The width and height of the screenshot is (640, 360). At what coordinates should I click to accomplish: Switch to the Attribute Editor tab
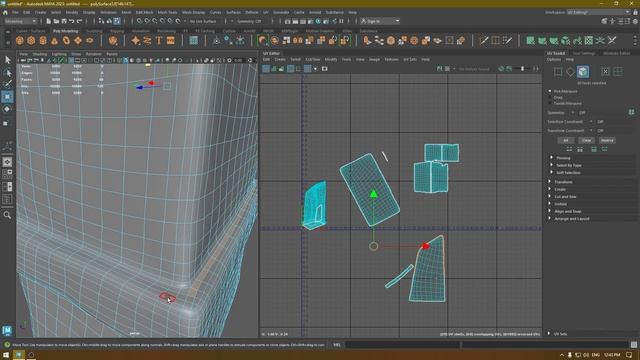click(616, 53)
